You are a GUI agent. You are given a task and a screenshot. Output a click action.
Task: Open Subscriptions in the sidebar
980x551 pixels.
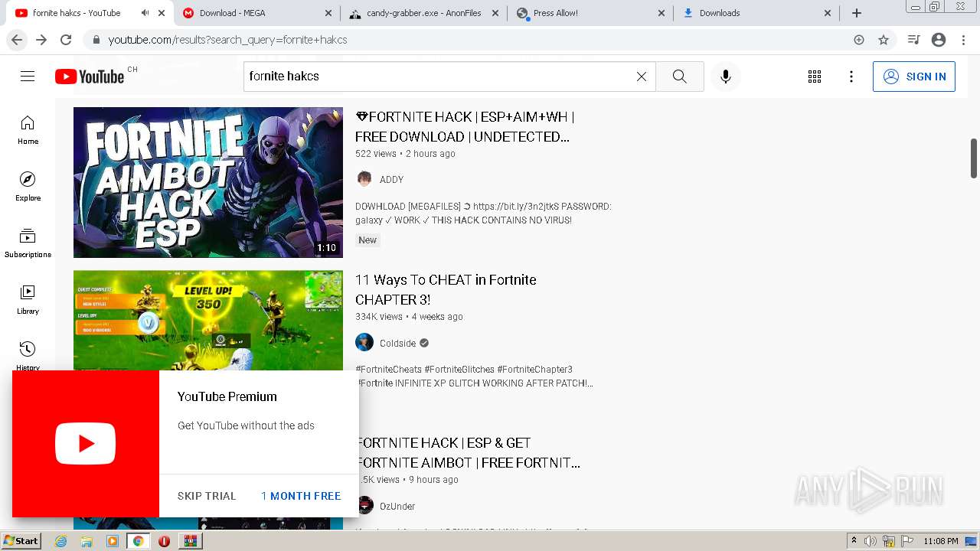pyautogui.click(x=28, y=243)
